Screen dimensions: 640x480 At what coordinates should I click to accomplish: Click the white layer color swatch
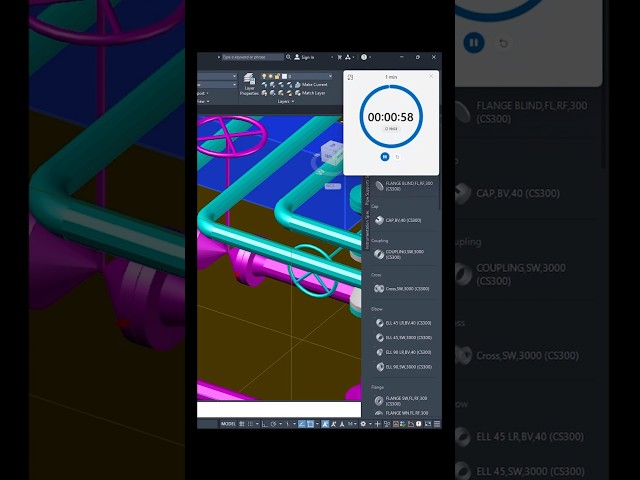(284, 76)
